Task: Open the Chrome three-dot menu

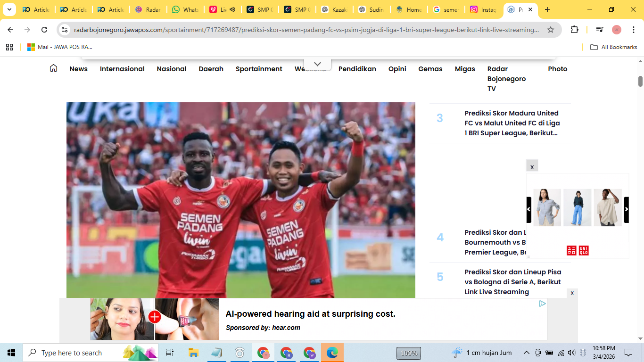Action: click(x=634, y=30)
